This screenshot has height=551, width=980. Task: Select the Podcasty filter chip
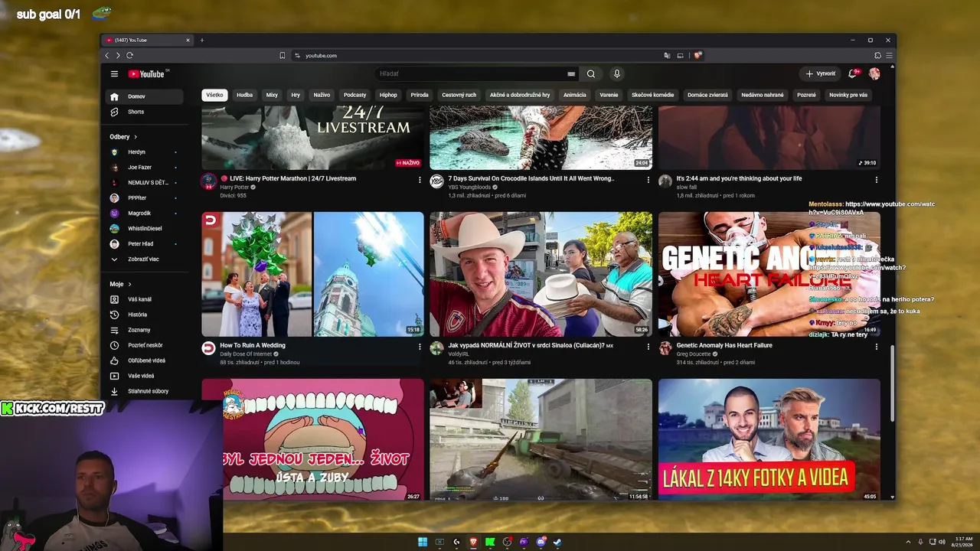coord(354,95)
